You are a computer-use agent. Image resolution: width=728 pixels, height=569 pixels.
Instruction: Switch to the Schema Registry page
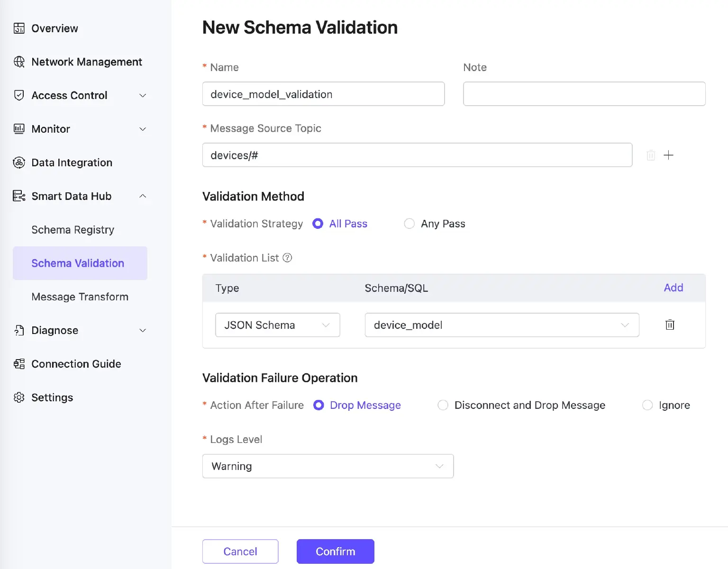73,230
